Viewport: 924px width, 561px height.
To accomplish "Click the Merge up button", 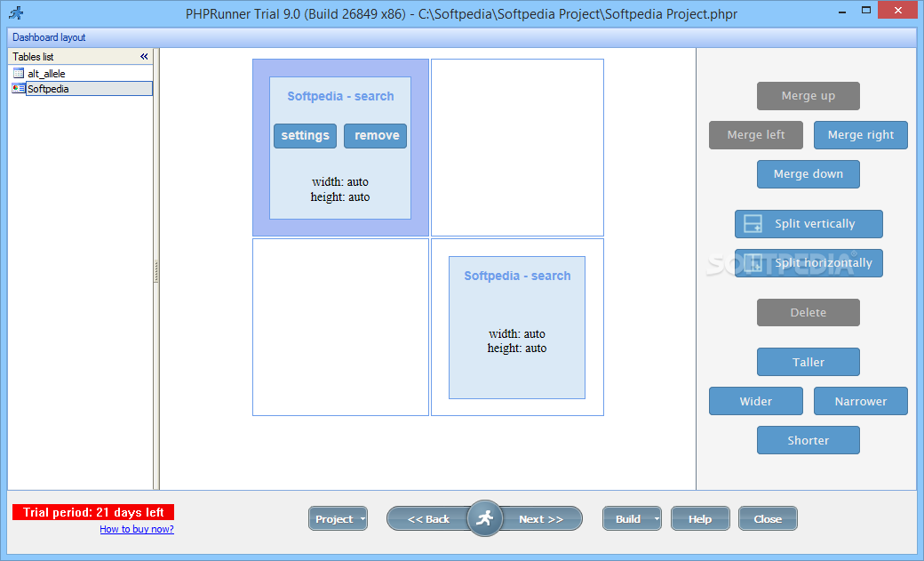I will [808, 96].
